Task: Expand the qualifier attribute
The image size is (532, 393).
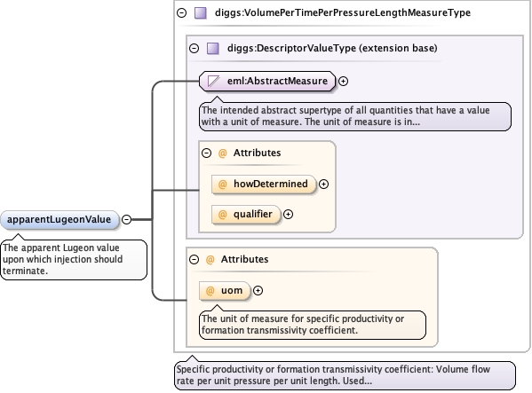Action: tap(288, 214)
